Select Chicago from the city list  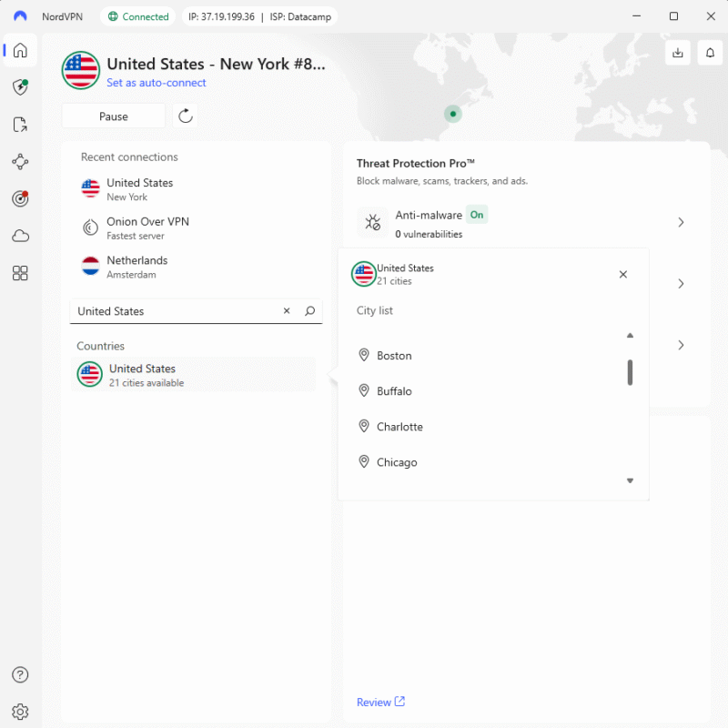397,462
